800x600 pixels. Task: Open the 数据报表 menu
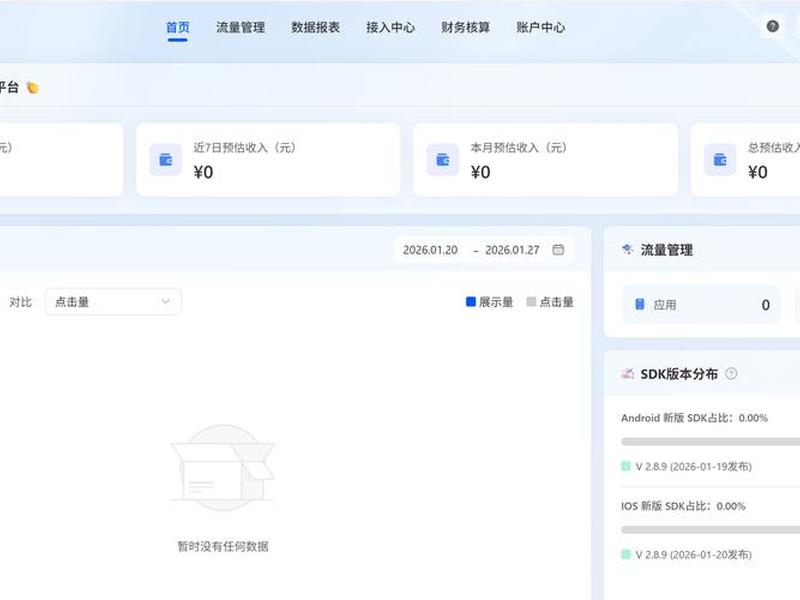pyautogui.click(x=315, y=27)
